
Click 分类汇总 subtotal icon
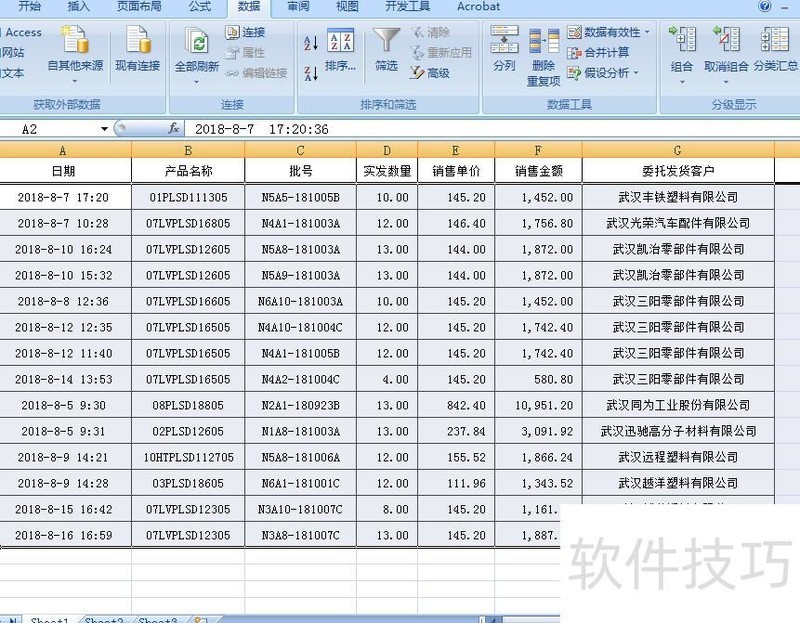774,39
